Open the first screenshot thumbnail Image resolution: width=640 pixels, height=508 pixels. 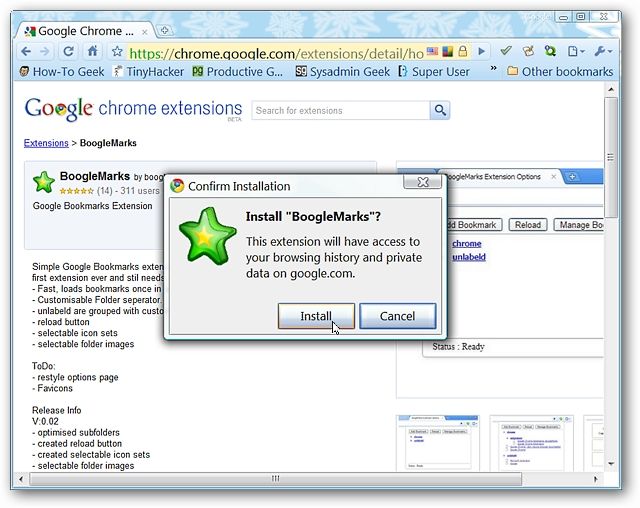click(438, 442)
